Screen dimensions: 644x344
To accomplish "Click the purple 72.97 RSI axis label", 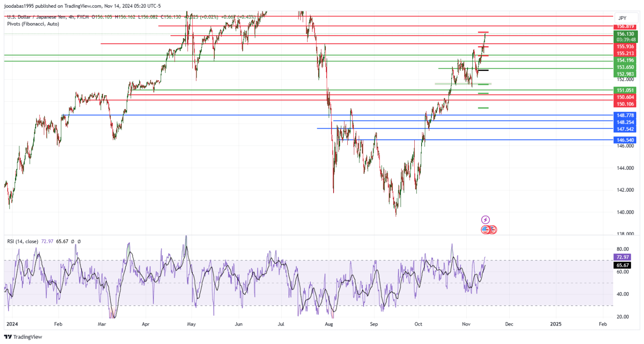I will point(623,257).
